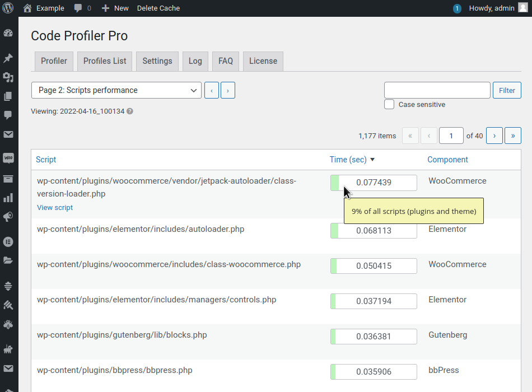The height and width of the screenshot is (392, 532).
Task: Click the Filter button
Action: point(507,90)
